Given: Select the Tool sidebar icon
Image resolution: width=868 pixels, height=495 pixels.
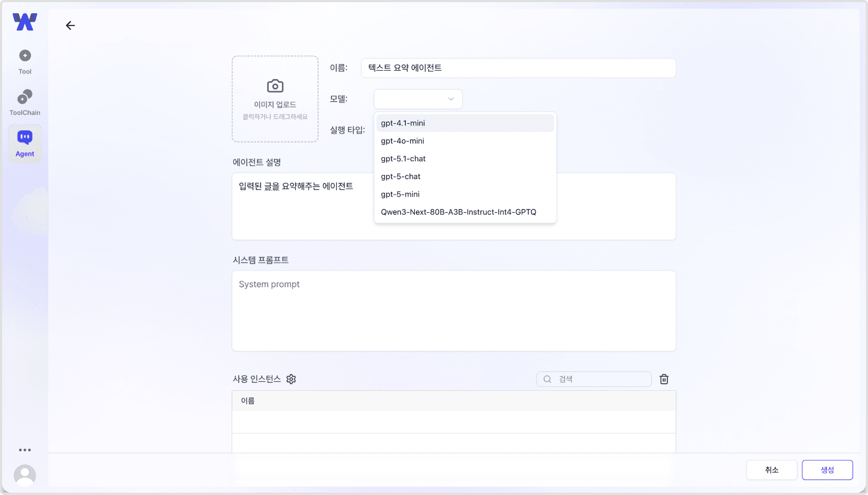Looking at the screenshot, I should (24, 60).
